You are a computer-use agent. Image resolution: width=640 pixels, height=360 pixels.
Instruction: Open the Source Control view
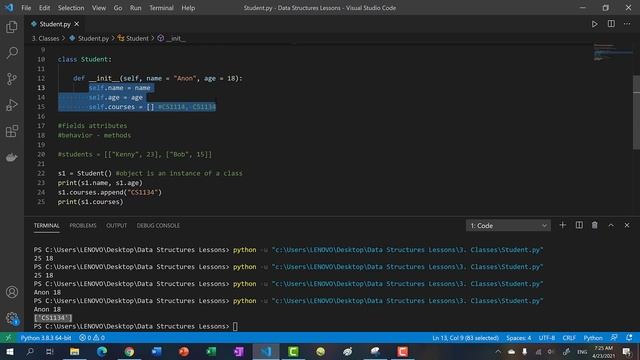[x=12, y=79]
